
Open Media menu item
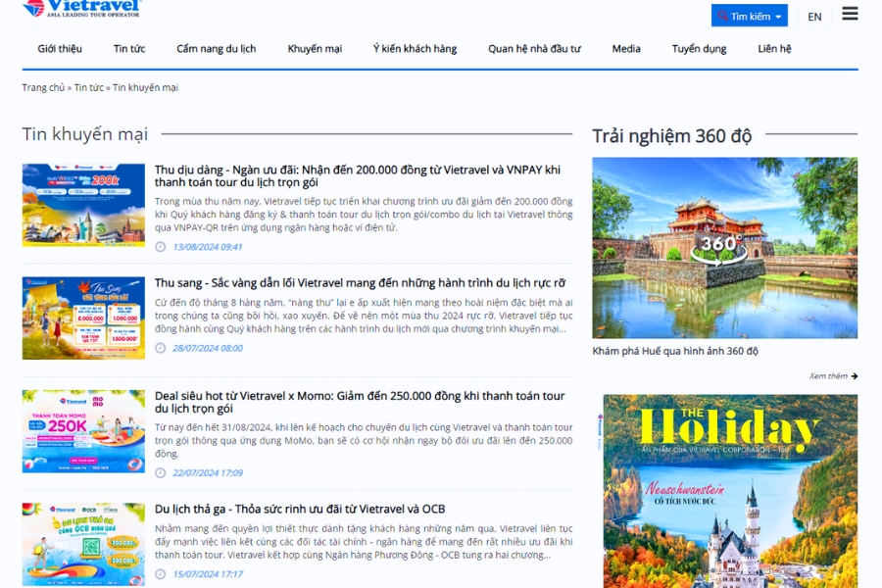tap(626, 49)
